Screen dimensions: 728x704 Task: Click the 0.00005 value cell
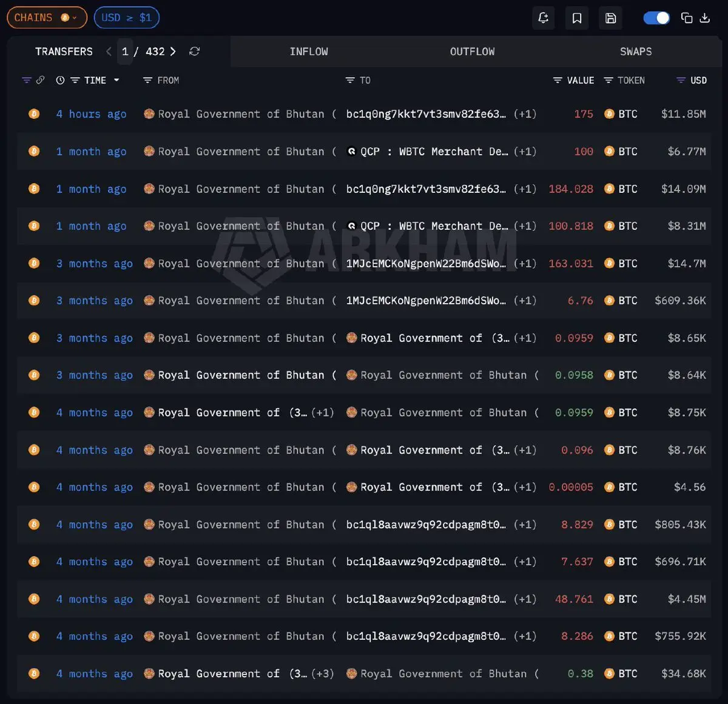(570, 487)
